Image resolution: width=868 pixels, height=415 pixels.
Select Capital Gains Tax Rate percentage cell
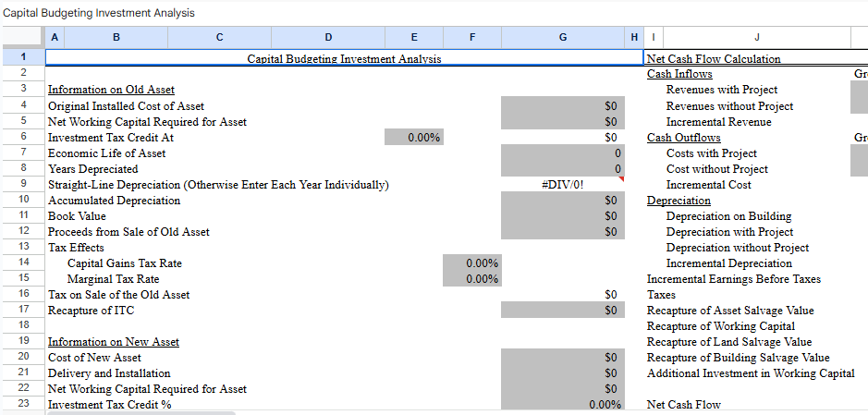tap(471, 263)
